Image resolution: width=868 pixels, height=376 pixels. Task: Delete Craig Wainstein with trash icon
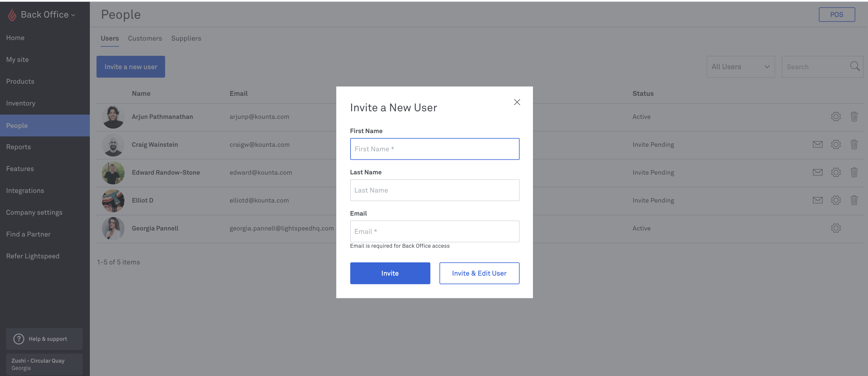point(854,145)
